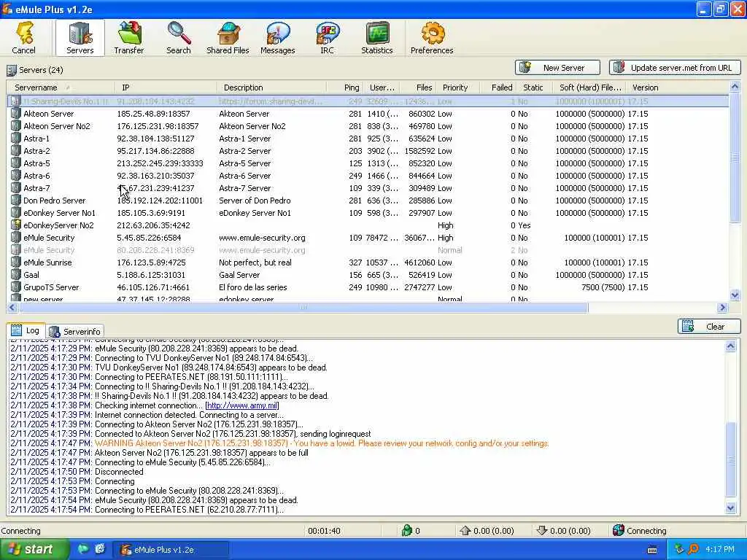The width and height of the screenshot is (747, 560).
Task: Open the IRC toolbar page
Action: (x=328, y=38)
